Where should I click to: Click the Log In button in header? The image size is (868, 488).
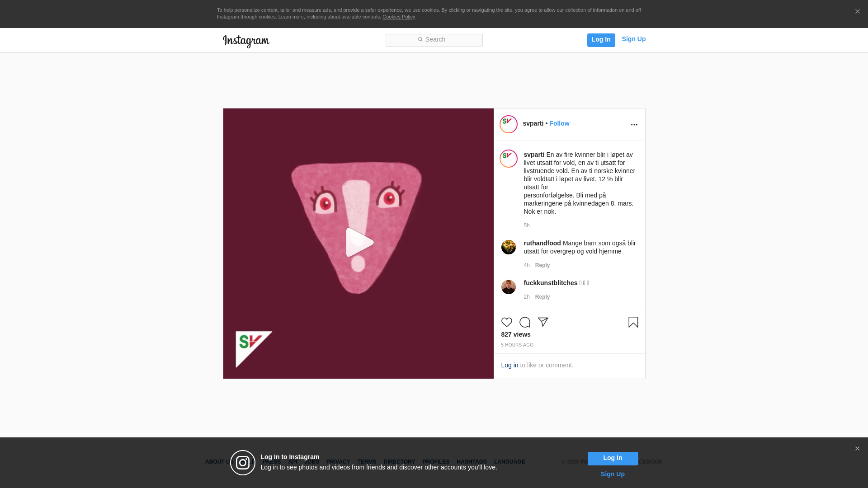pyautogui.click(x=601, y=40)
